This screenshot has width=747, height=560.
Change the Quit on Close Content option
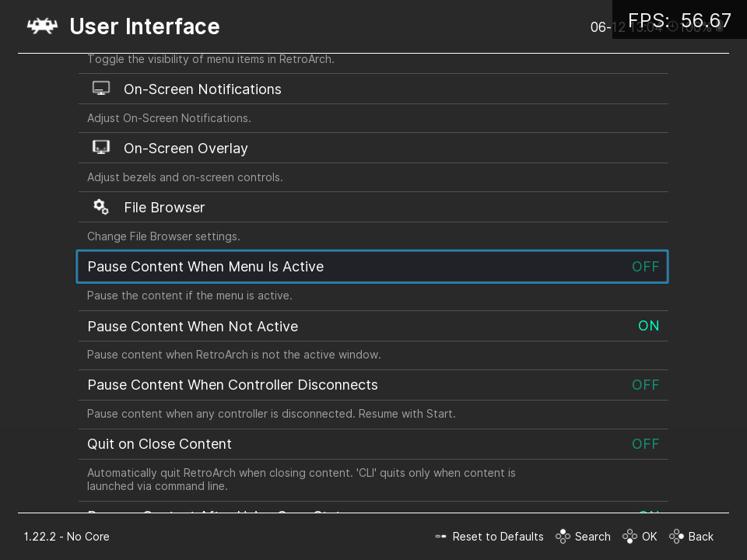pos(645,444)
